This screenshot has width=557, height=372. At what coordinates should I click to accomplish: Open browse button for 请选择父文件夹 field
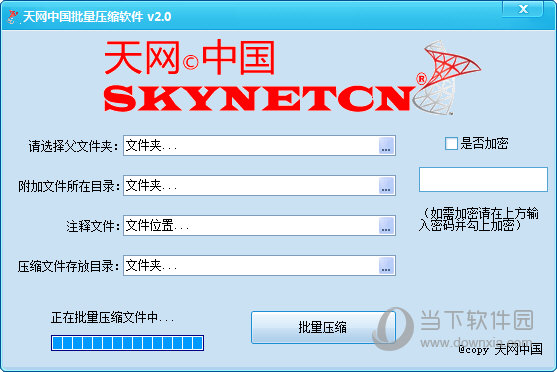(x=386, y=146)
